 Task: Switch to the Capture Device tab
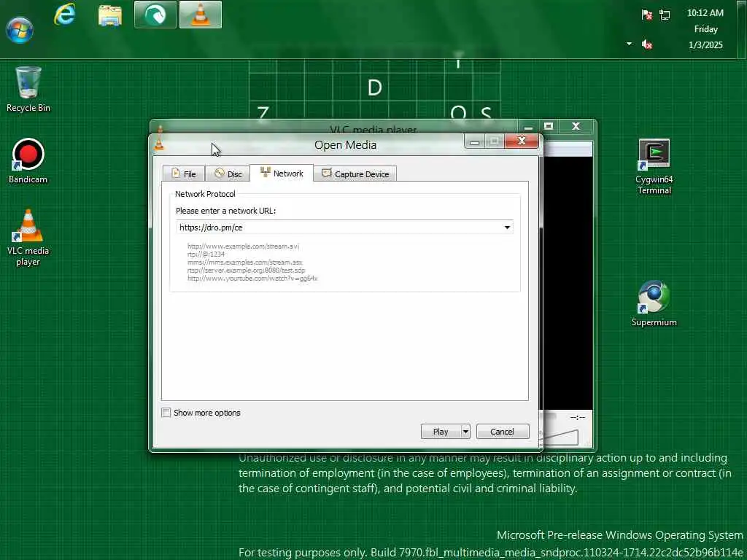click(355, 174)
